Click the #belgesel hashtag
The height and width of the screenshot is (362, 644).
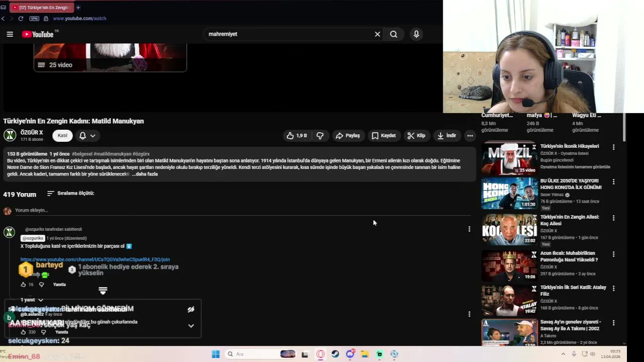82,154
